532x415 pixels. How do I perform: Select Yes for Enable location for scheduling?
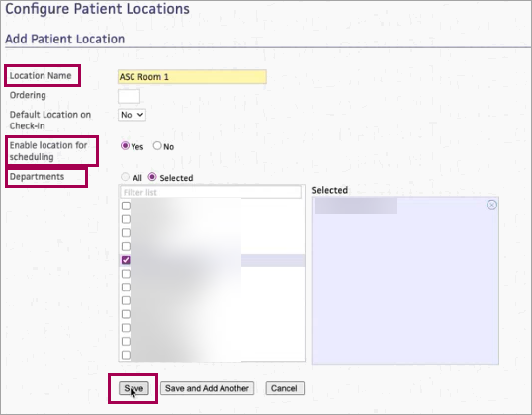point(125,146)
